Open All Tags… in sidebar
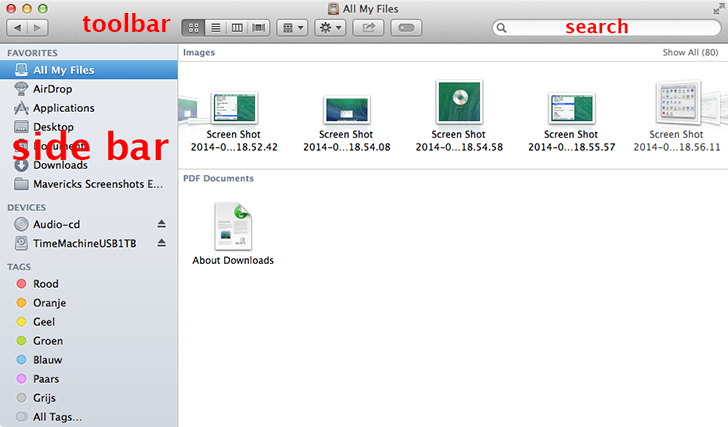Image resolution: width=728 pixels, height=427 pixels. click(89, 417)
